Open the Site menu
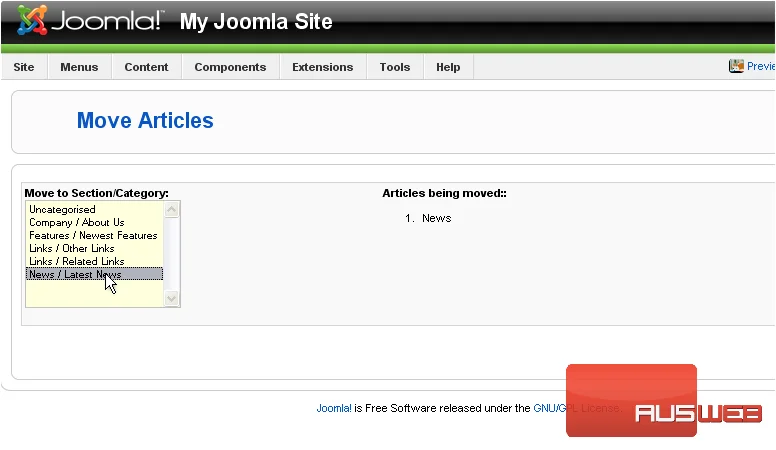Screen dimensions: 776x450 click(x=24, y=67)
